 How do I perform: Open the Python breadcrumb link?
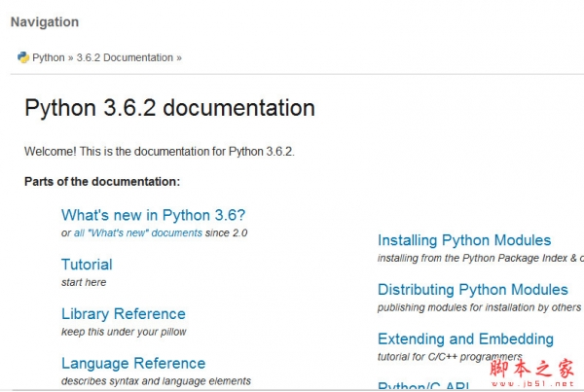[49, 57]
